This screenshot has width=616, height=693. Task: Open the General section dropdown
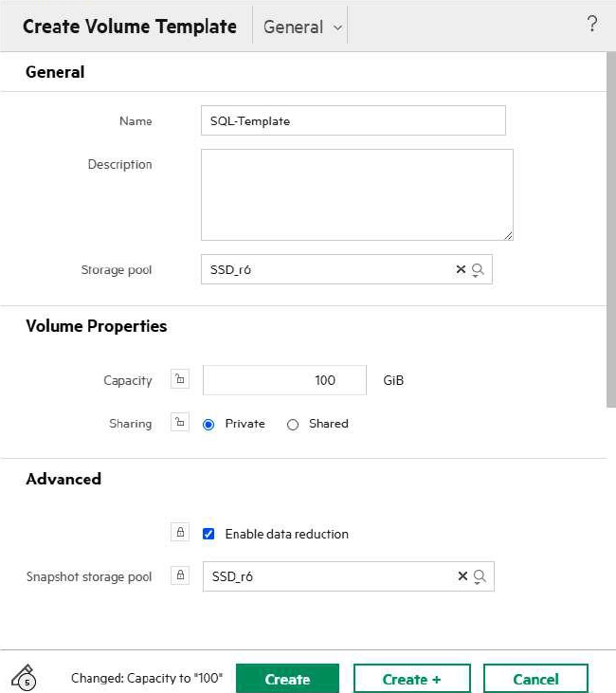tap(302, 27)
